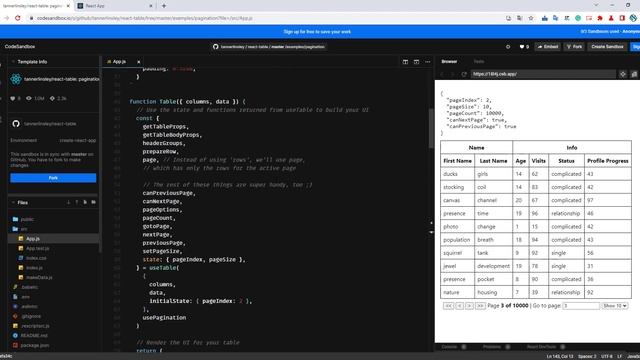Viewport: 640px width, 360px height.
Task: Open the Embed button
Action: coord(548,47)
